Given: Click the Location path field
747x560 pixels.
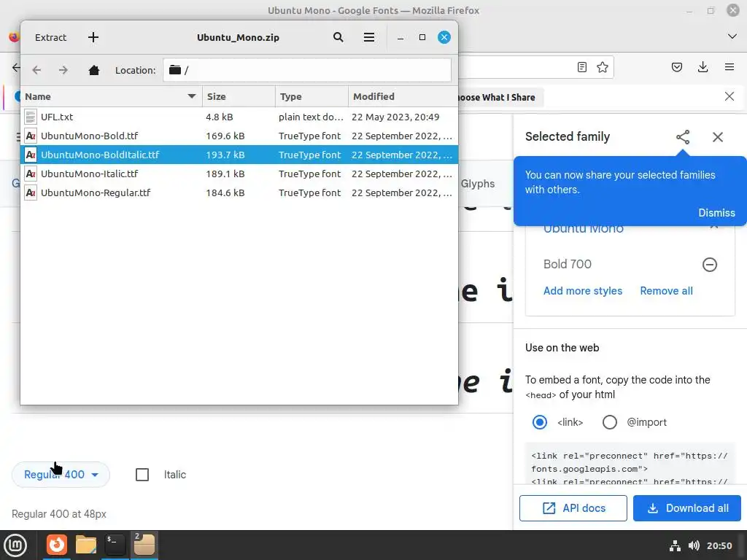Looking at the screenshot, I should click(x=307, y=70).
